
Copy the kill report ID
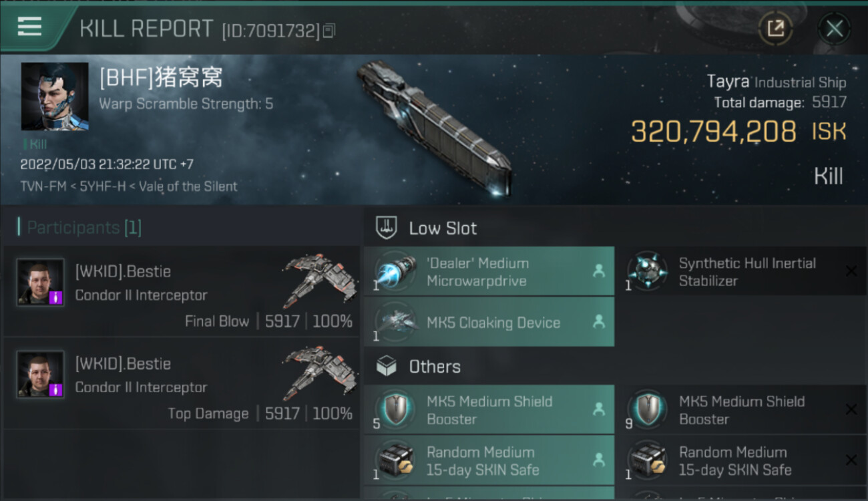tap(329, 31)
